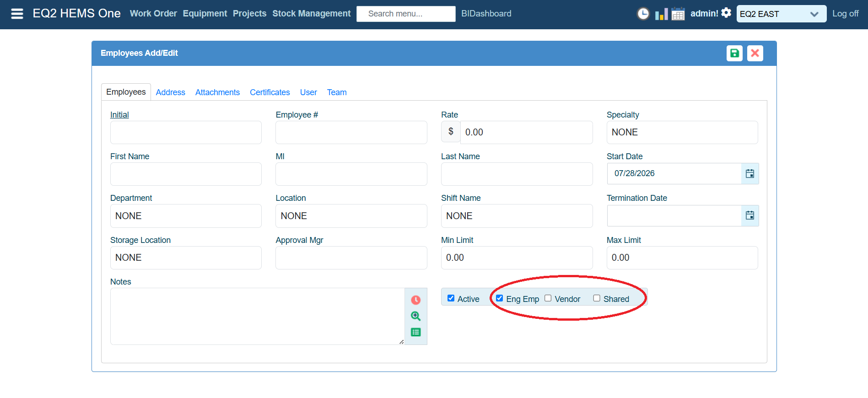Open admin settings gear icon
Viewport: 868px width, 398px height.
(x=726, y=13)
